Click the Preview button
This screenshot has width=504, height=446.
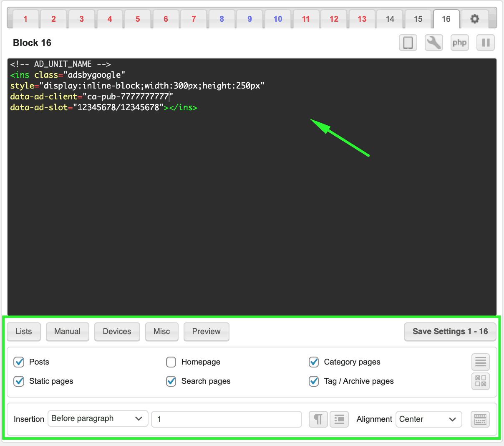tap(207, 332)
